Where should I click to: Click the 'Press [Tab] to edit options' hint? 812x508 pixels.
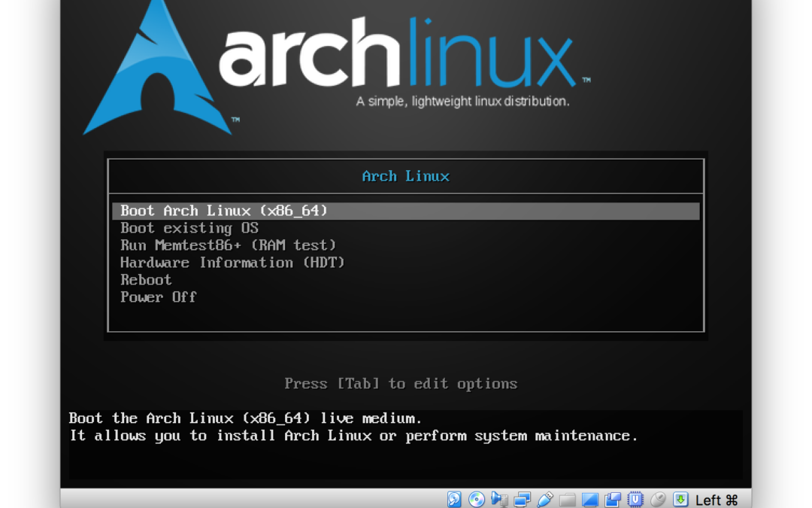click(401, 384)
